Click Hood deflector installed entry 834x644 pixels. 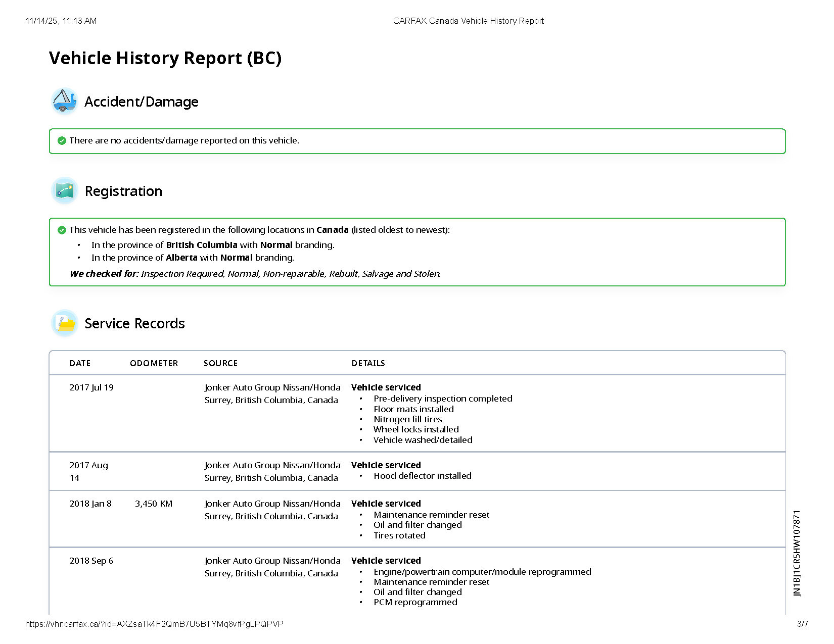[422, 476]
